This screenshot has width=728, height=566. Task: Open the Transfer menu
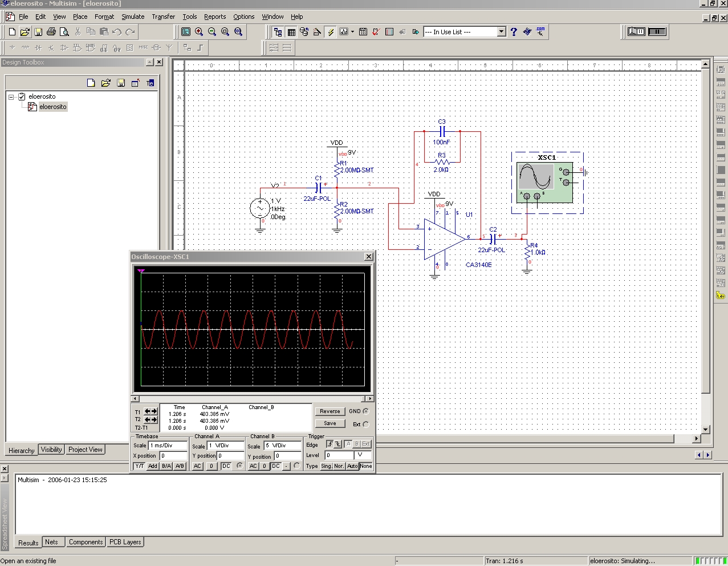(x=164, y=17)
